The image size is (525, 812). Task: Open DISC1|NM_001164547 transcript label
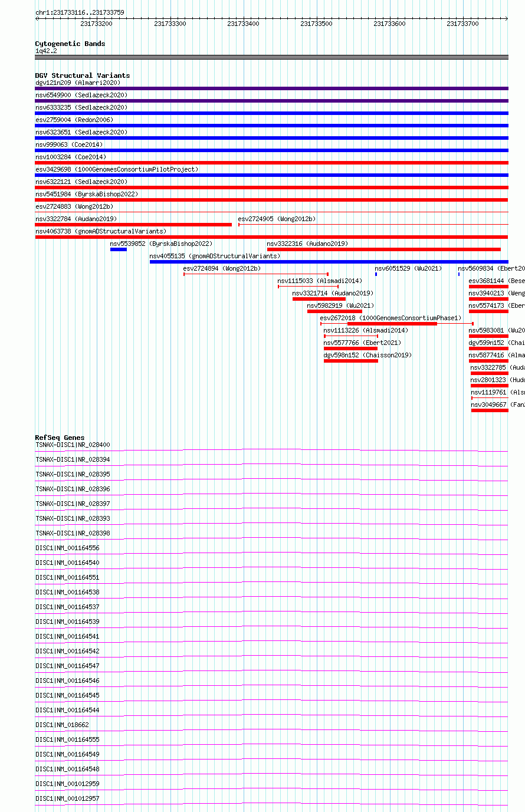(67, 666)
